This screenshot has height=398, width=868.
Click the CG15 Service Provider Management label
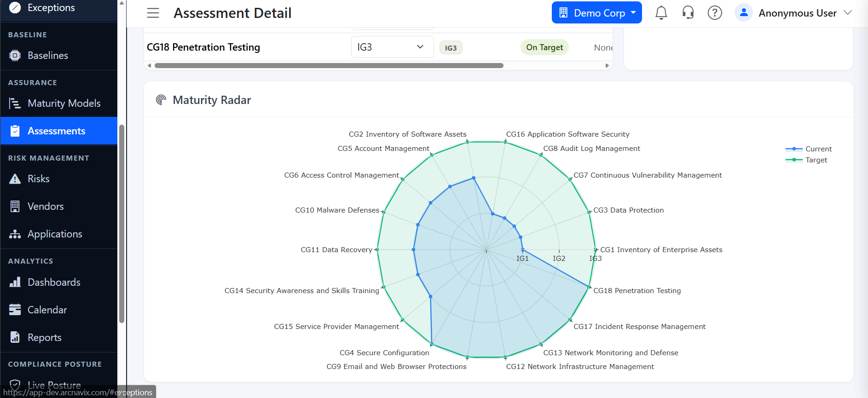336,327
